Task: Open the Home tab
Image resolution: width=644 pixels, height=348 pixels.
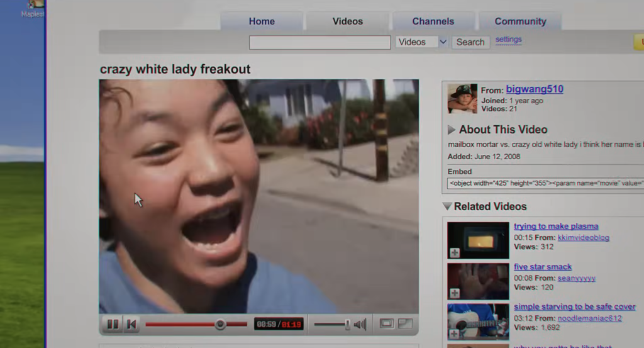Action: (x=262, y=21)
